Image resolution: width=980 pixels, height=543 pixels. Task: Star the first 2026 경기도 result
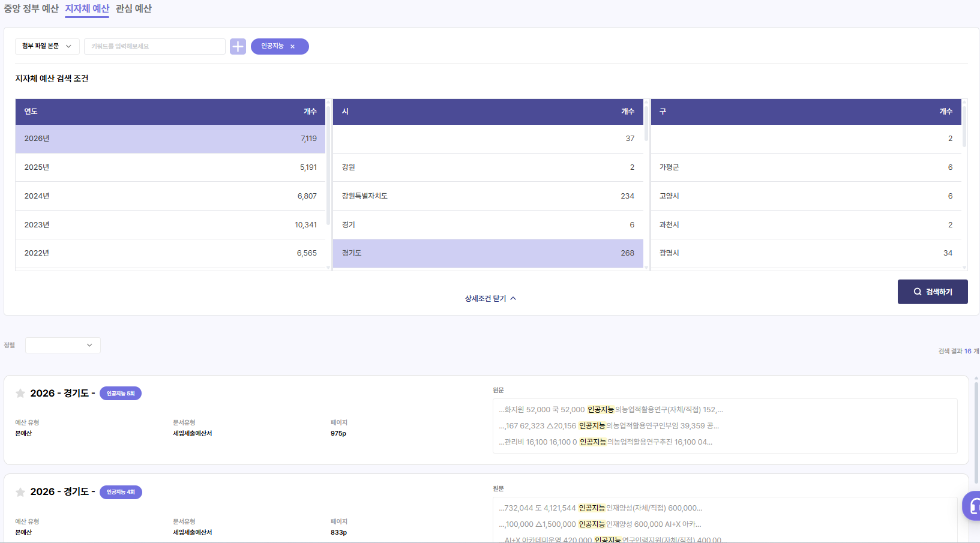point(20,394)
